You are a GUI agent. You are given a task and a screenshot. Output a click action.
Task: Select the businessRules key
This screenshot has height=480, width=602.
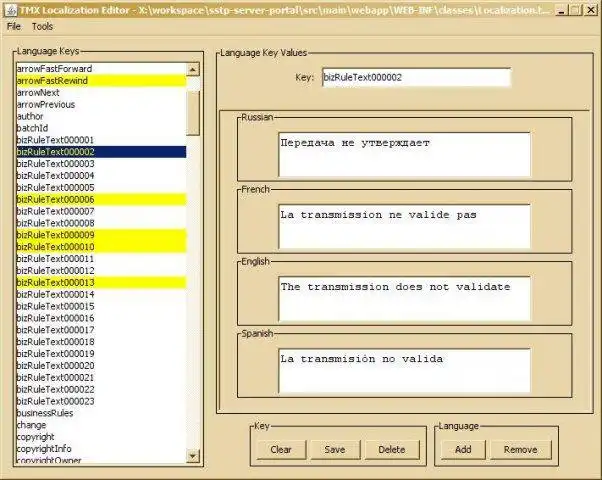[101, 414]
